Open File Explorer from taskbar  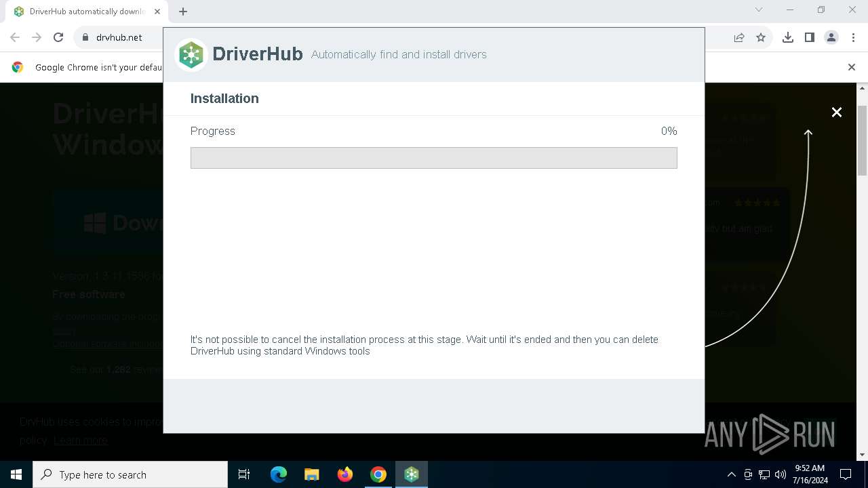click(x=312, y=474)
